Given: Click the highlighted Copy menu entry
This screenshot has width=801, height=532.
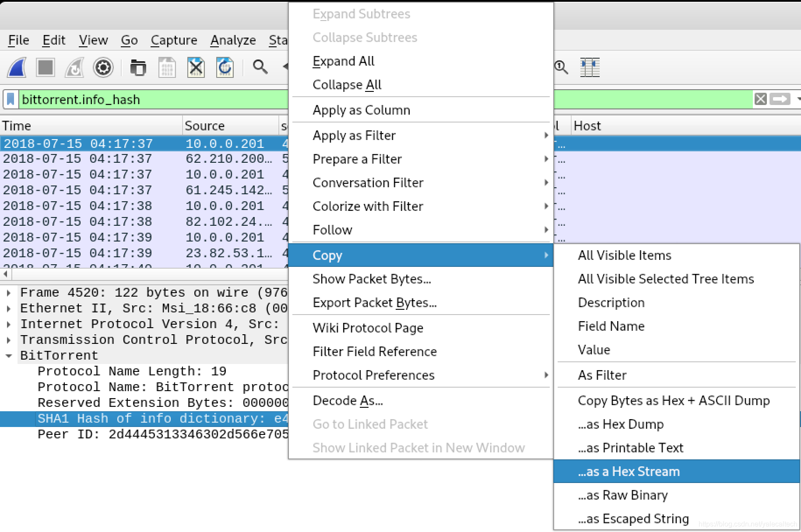Looking at the screenshot, I should click(421, 255).
